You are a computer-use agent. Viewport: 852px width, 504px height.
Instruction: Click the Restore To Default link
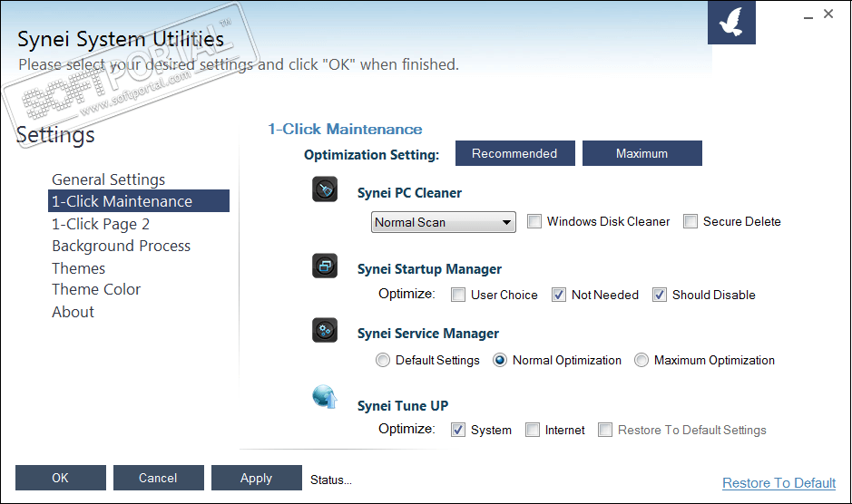click(779, 483)
